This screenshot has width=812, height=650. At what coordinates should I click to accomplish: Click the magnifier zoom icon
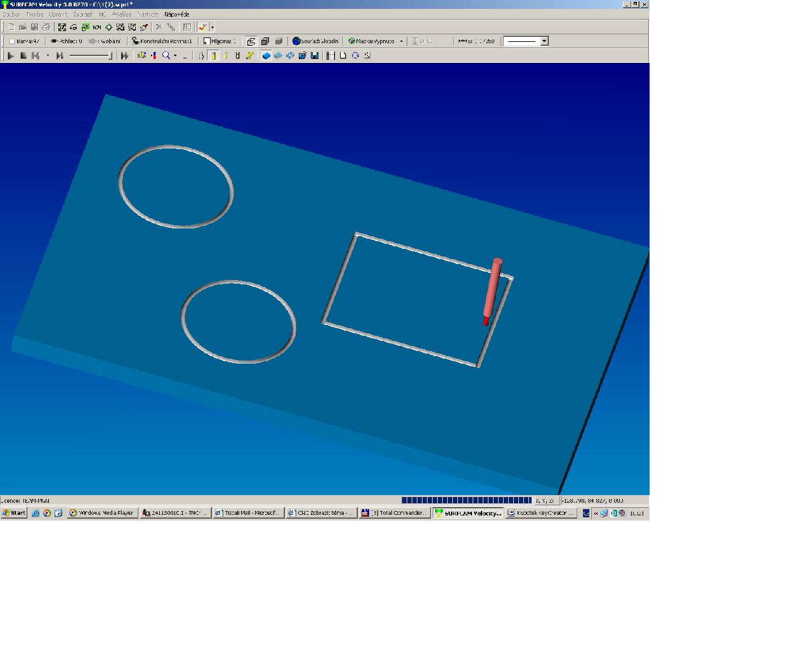click(166, 56)
